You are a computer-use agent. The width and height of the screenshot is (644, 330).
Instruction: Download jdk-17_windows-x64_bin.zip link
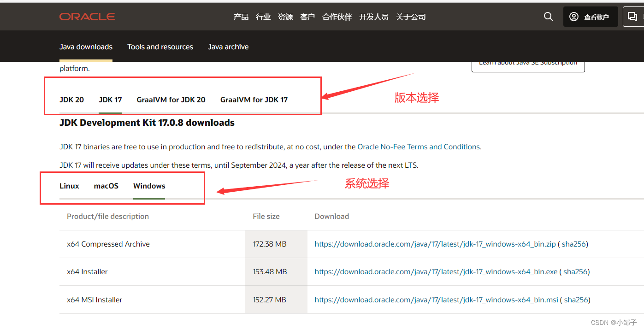coord(435,244)
